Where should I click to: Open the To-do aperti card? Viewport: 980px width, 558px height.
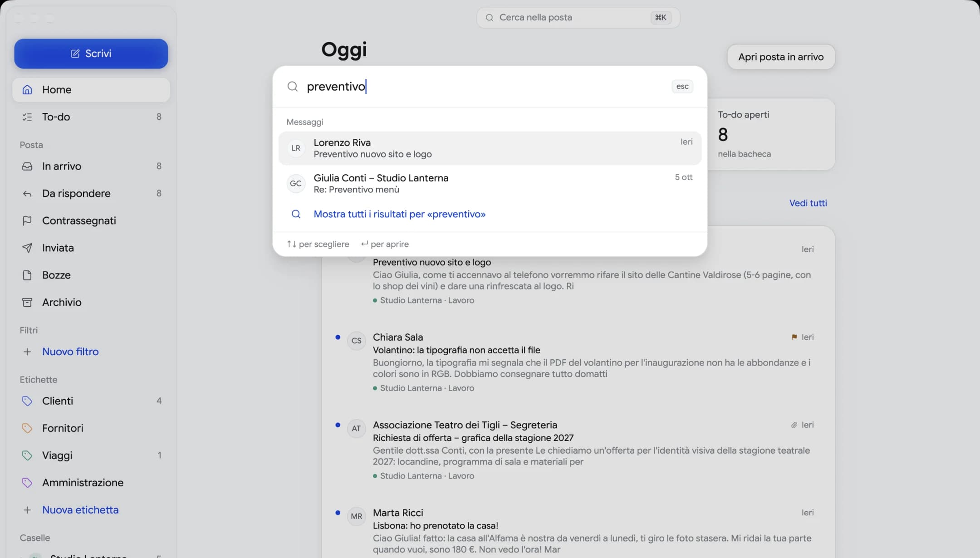tap(771, 134)
